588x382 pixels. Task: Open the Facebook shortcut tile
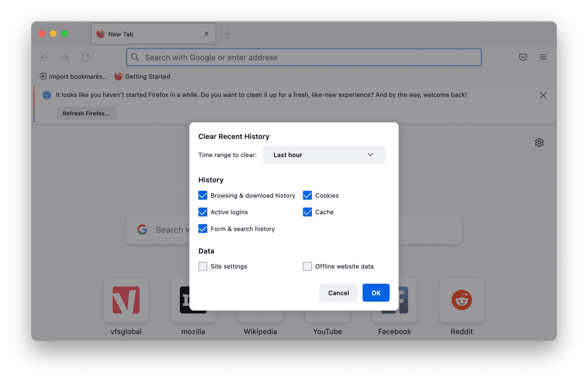(395, 300)
